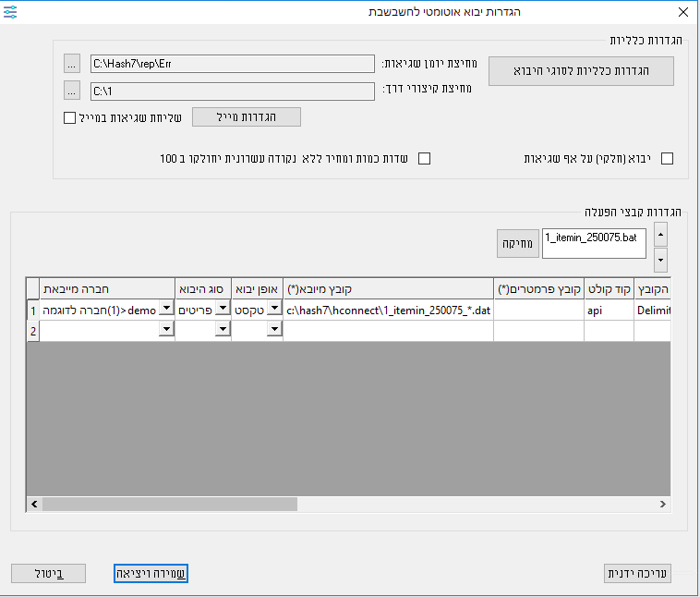Select 1_itemin_250075.bat in the list
The width and height of the screenshot is (700, 597).
pyautogui.click(x=591, y=238)
